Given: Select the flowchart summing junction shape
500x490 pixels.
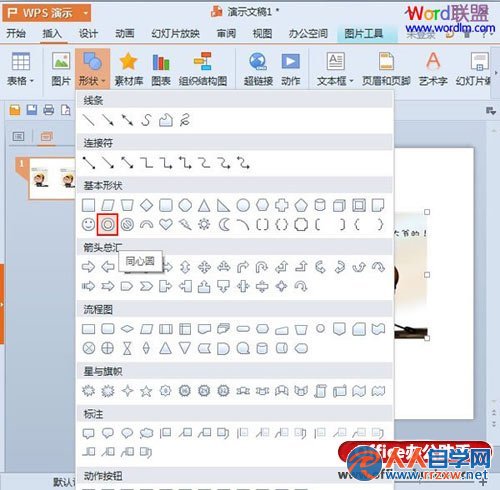Looking at the screenshot, I should pos(88,349).
